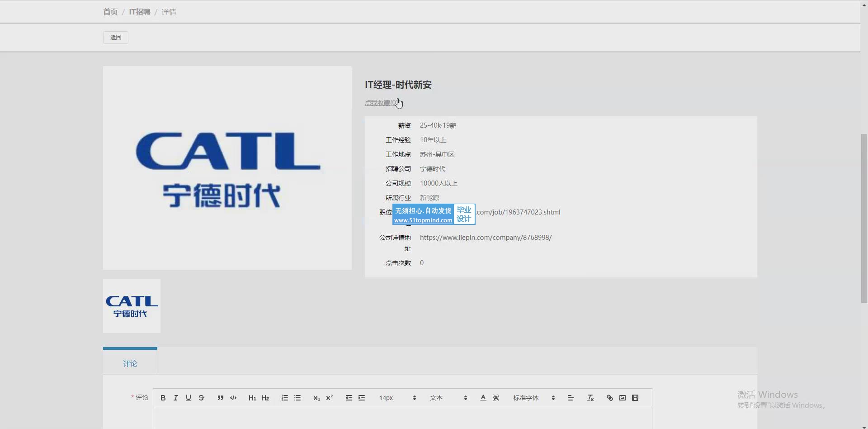Decrease indent of the text

[349, 398]
